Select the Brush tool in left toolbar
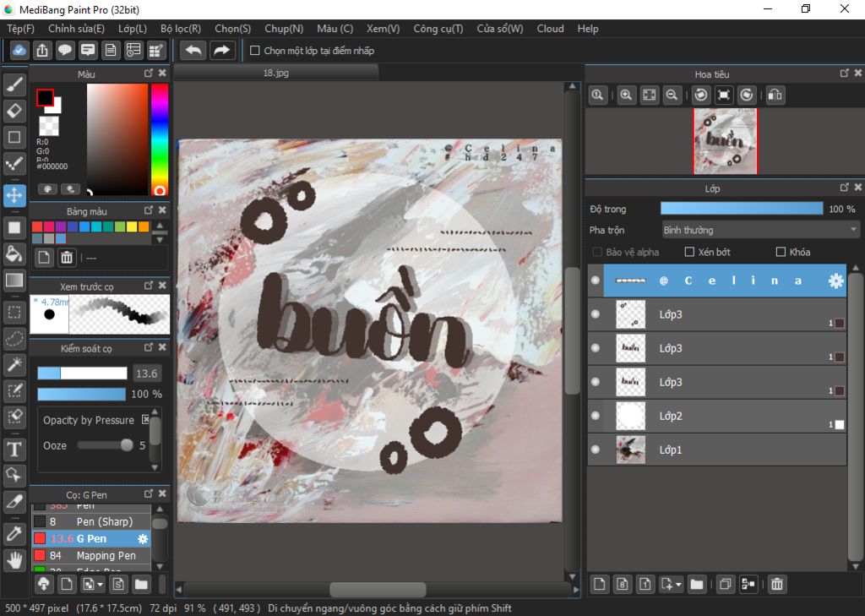Image resolution: width=865 pixels, height=616 pixels. pyautogui.click(x=14, y=84)
